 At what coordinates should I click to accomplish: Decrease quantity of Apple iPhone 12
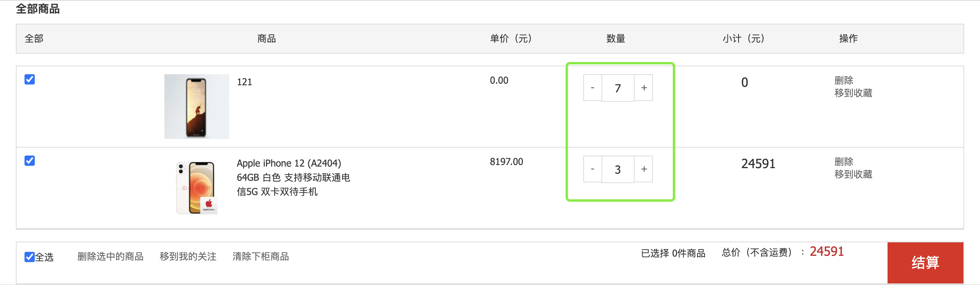coord(592,169)
